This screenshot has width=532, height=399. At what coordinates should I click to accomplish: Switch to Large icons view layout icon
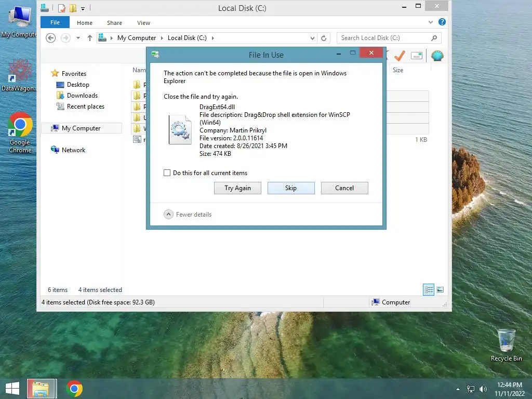[440, 290]
